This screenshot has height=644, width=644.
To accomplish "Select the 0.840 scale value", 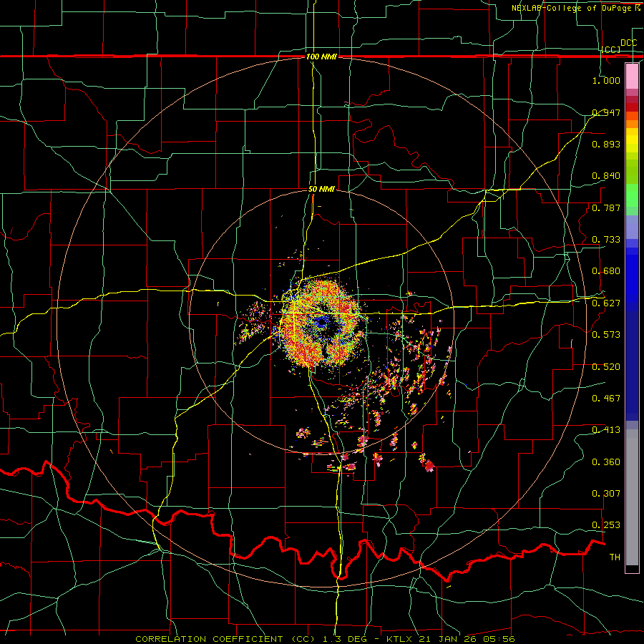I will tap(606, 176).
